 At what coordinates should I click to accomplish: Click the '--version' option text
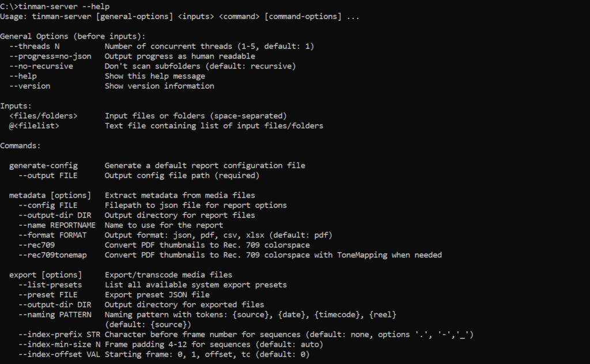pyautogui.click(x=29, y=86)
